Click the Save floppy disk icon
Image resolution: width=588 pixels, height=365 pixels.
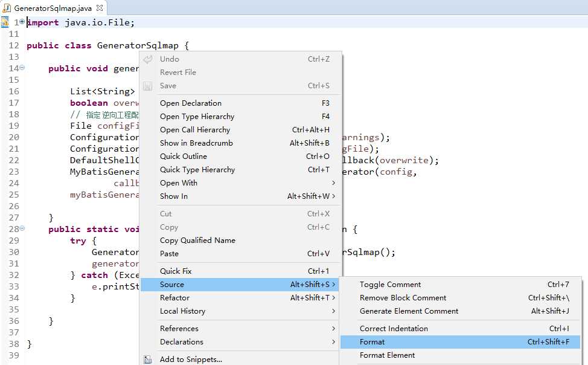148,86
